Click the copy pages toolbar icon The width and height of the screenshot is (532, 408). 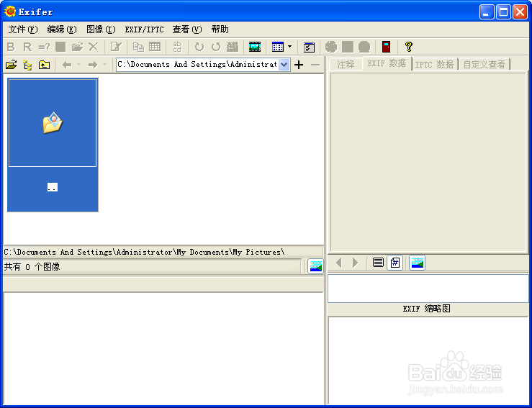coord(138,47)
